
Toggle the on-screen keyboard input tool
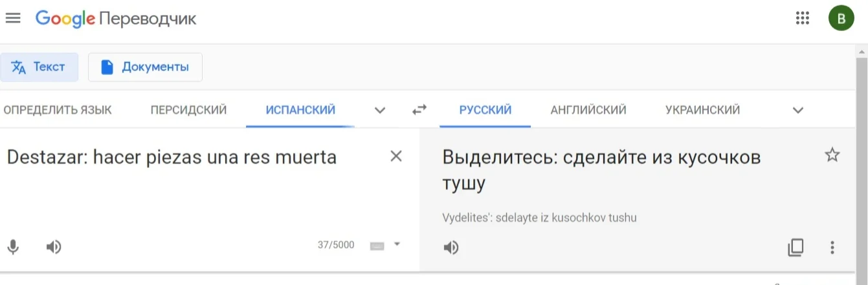(377, 246)
